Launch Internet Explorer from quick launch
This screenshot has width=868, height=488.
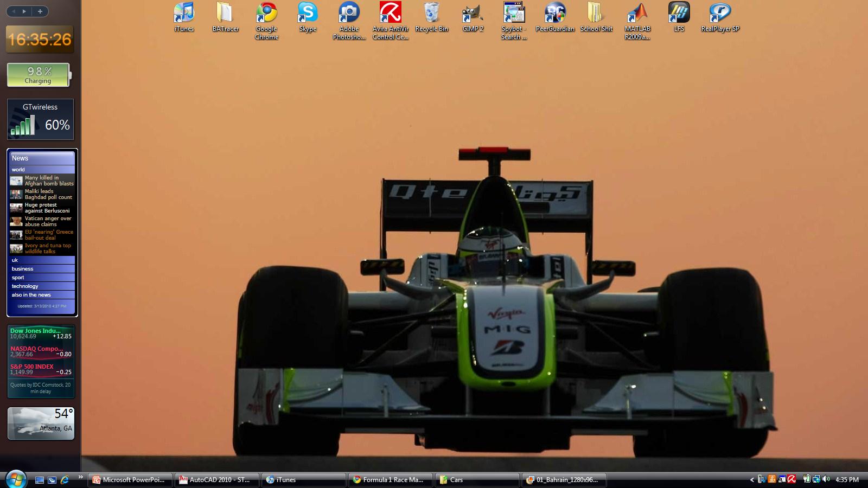coord(65,480)
